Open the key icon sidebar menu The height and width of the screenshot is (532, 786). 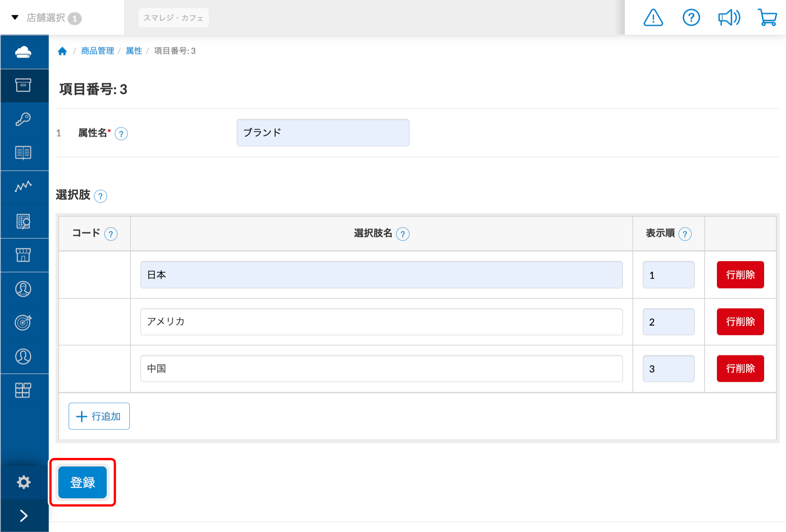[23, 119]
